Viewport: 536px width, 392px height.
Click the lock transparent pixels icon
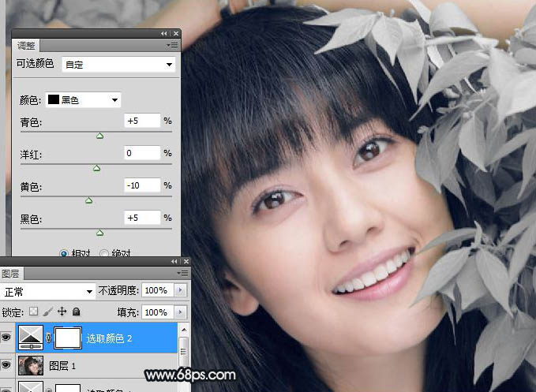pyautogui.click(x=33, y=312)
